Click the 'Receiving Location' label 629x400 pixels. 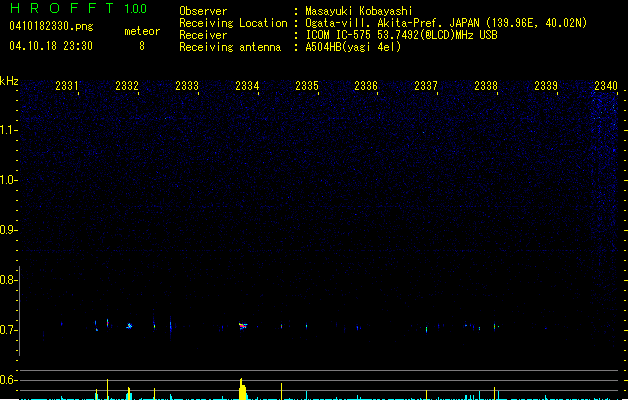point(233,23)
